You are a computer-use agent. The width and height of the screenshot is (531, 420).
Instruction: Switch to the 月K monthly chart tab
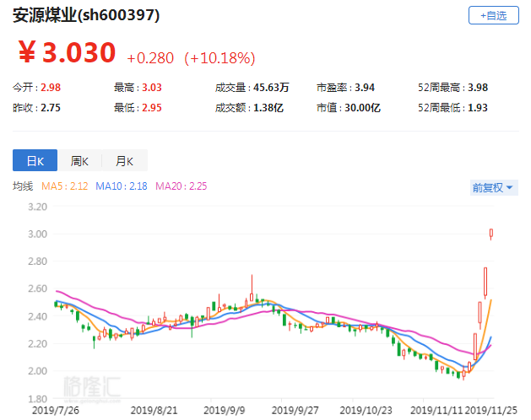coord(124,160)
